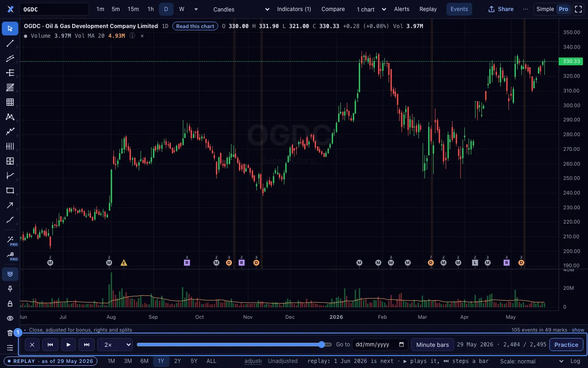Pick the parallel channel tool
Screen dimensions: 588x368
[10, 58]
